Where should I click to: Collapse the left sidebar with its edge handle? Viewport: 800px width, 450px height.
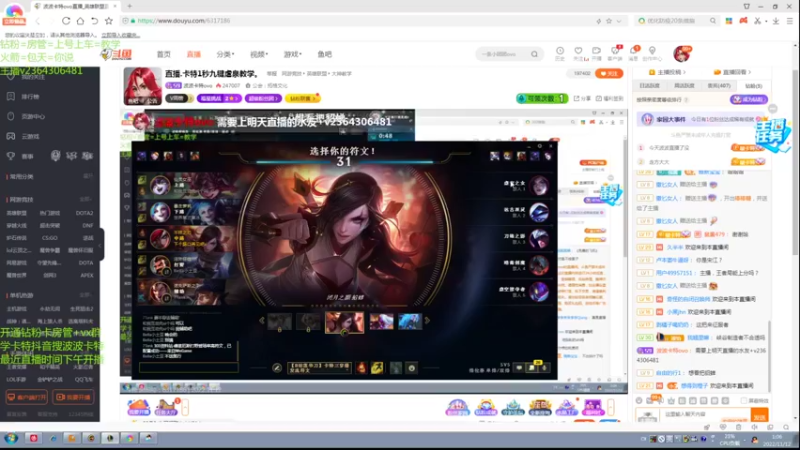click(x=102, y=245)
